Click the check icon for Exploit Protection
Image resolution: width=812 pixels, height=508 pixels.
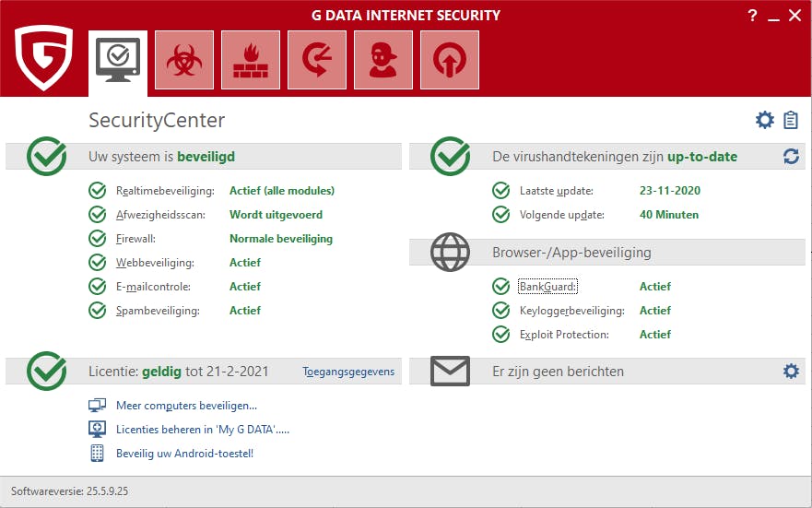pos(500,335)
